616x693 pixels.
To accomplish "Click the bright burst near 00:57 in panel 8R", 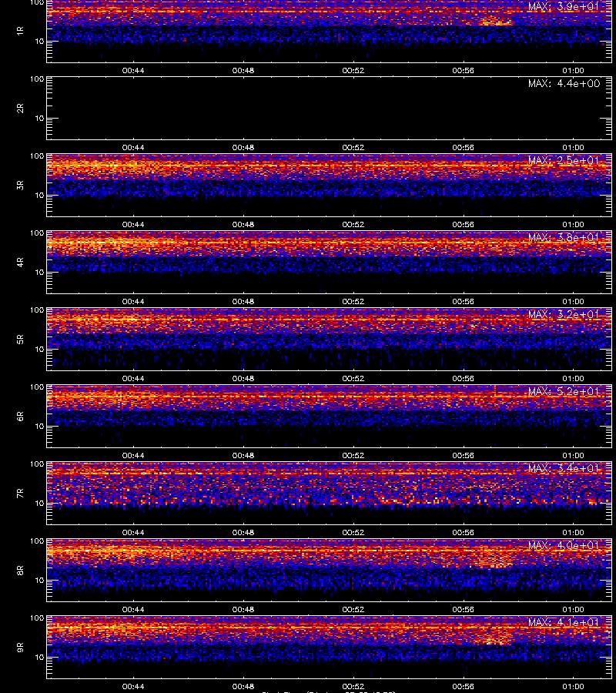I will (494, 561).
